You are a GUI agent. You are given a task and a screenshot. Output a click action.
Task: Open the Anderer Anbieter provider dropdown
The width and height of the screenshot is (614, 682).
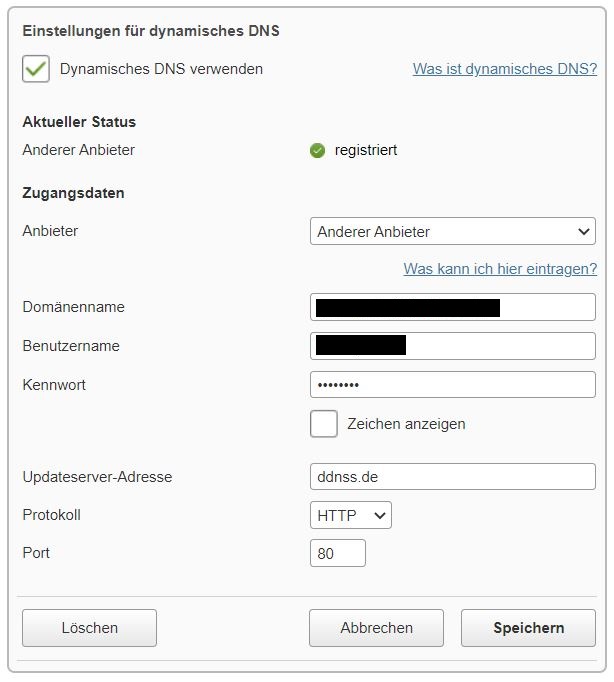tap(453, 231)
